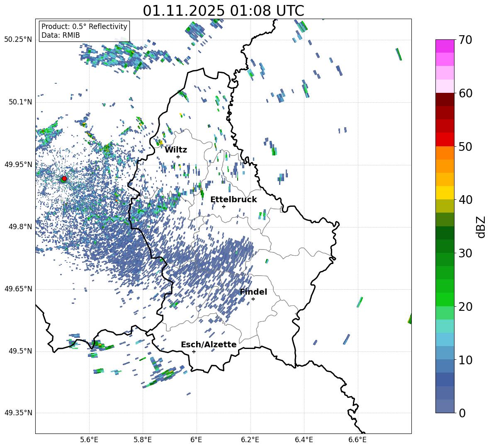Screen dimensions: 491x448
Task: Click the colorbar tick value 50
Action: click(x=465, y=147)
